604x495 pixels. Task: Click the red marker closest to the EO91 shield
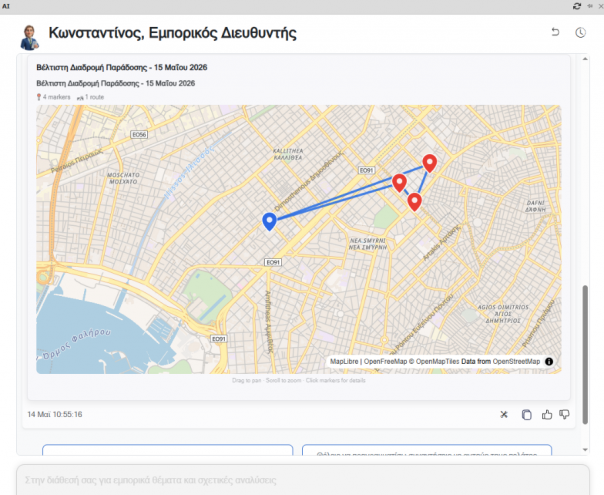click(x=399, y=183)
